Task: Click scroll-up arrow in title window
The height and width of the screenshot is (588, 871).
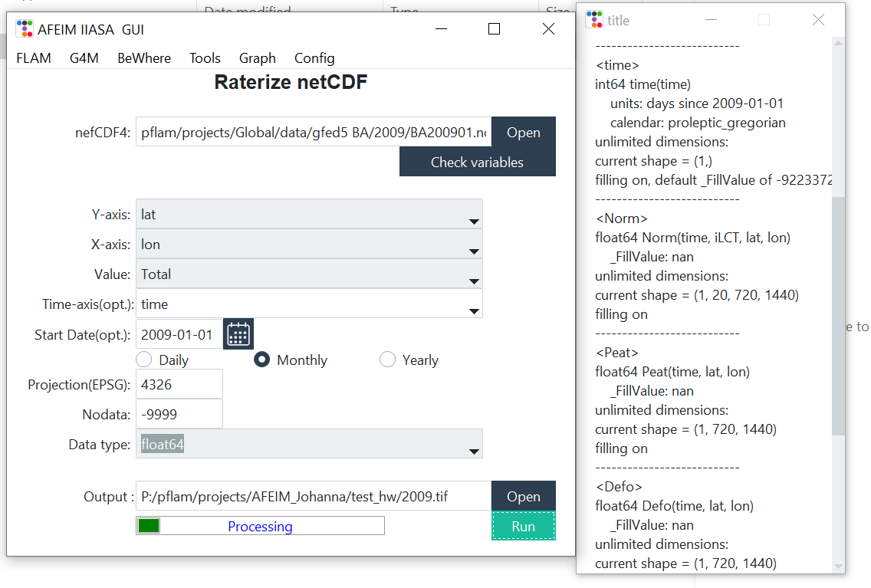Action: point(838,43)
